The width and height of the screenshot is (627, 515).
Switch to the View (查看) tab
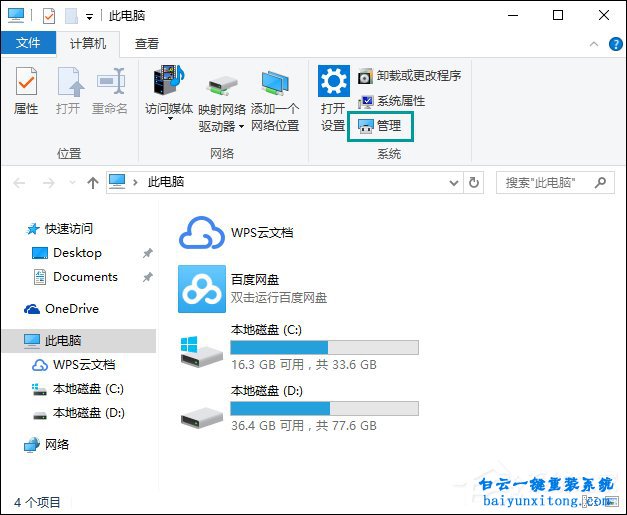tap(147, 43)
